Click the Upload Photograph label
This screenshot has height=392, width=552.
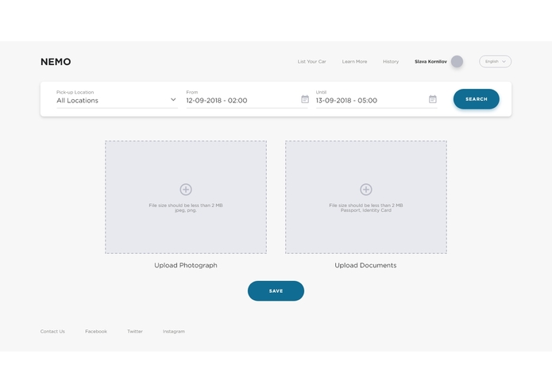pyautogui.click(x=186, y=266)
